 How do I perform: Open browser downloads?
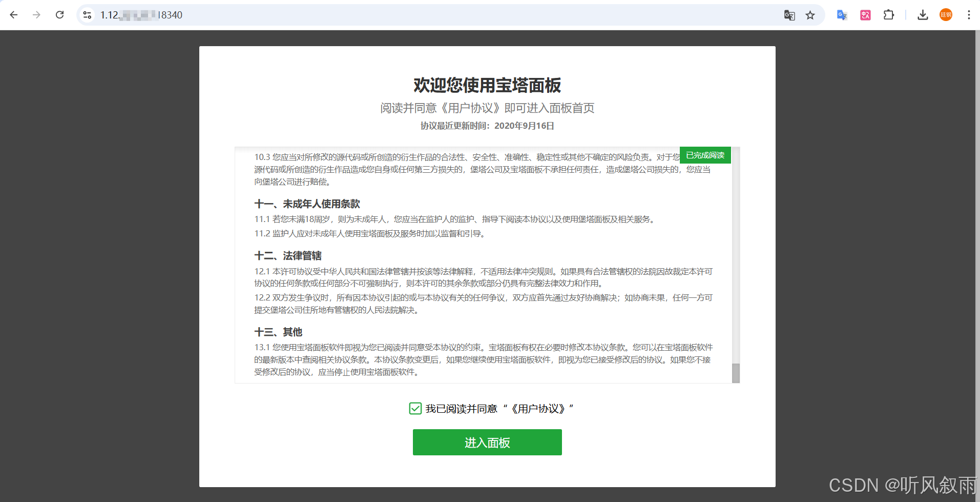pos(923,15)
